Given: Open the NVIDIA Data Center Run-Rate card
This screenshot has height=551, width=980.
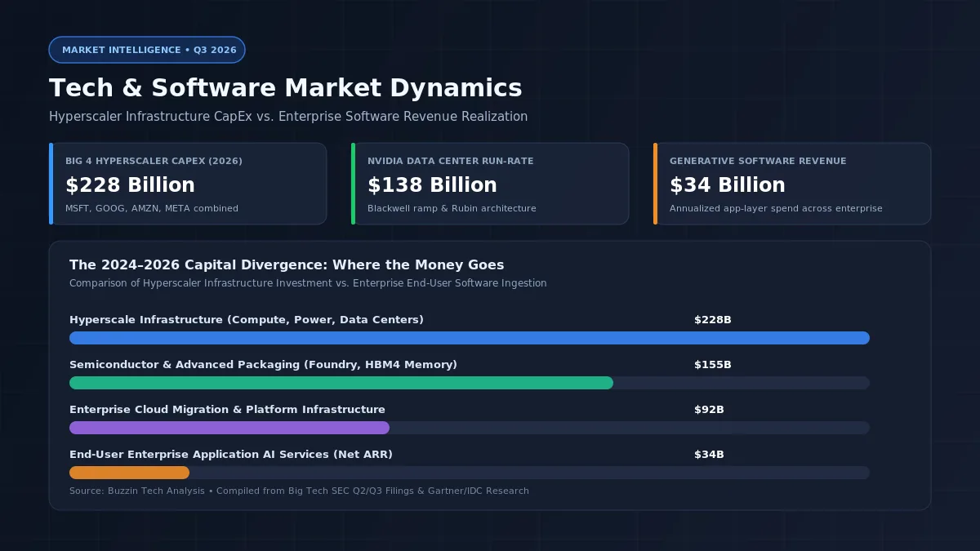Looking at the screenshot, I should (x=490, y=184).
